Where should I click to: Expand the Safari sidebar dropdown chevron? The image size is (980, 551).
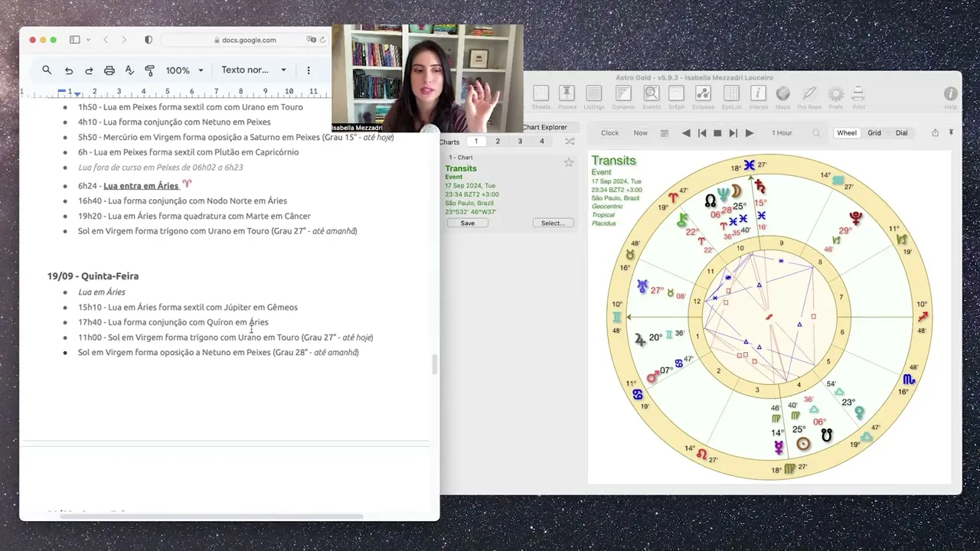click(89, 40)
